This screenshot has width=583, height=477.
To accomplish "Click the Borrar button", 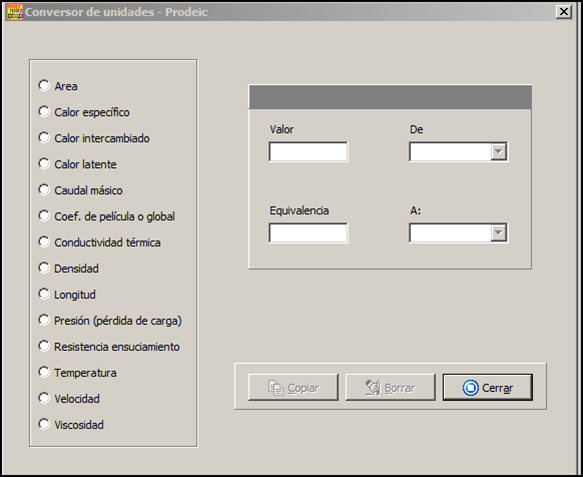I will tap(390, 387).
